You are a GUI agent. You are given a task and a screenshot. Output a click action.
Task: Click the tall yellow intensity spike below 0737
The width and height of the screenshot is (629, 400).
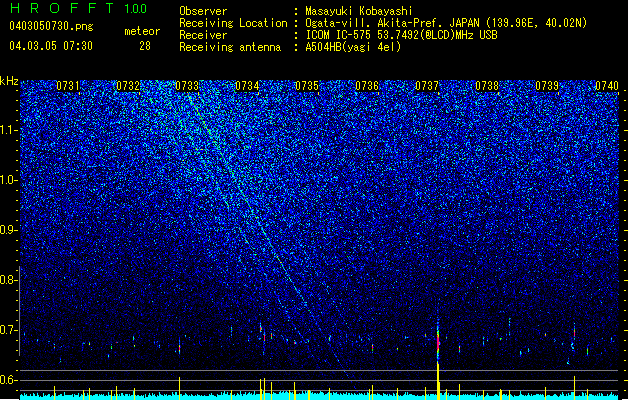pyautogui.click(x=438, y=381)
